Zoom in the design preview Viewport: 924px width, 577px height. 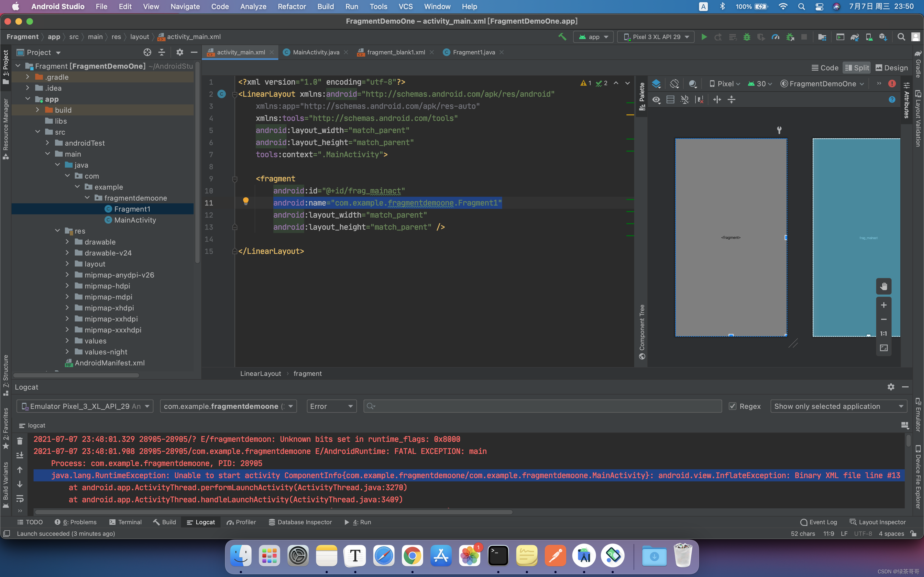[884, 305]
